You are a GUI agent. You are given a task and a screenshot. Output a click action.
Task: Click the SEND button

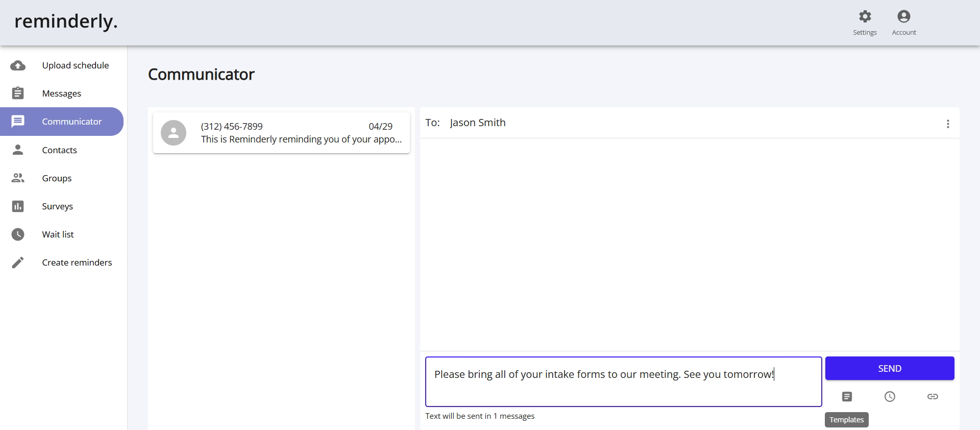pos(890,368)
